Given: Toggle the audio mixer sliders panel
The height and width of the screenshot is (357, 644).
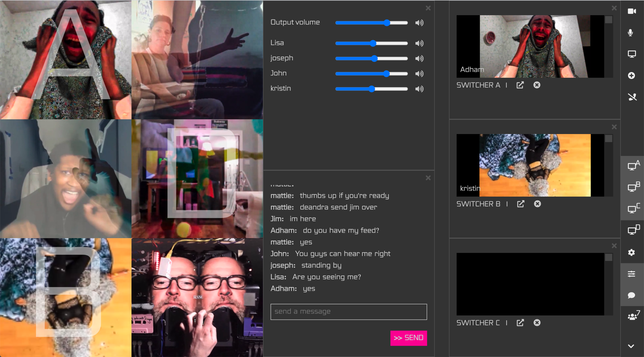Looking at the screenshot, I should tap(631, 274).
